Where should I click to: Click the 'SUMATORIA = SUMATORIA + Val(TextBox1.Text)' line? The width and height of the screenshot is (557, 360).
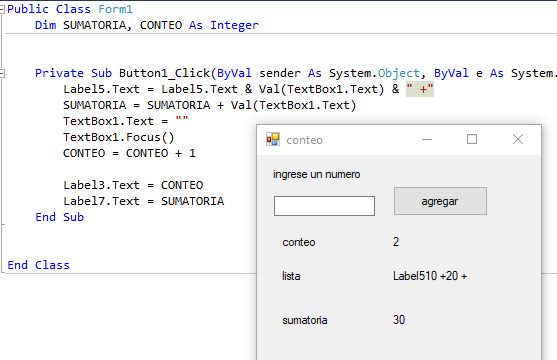(210, 105)
